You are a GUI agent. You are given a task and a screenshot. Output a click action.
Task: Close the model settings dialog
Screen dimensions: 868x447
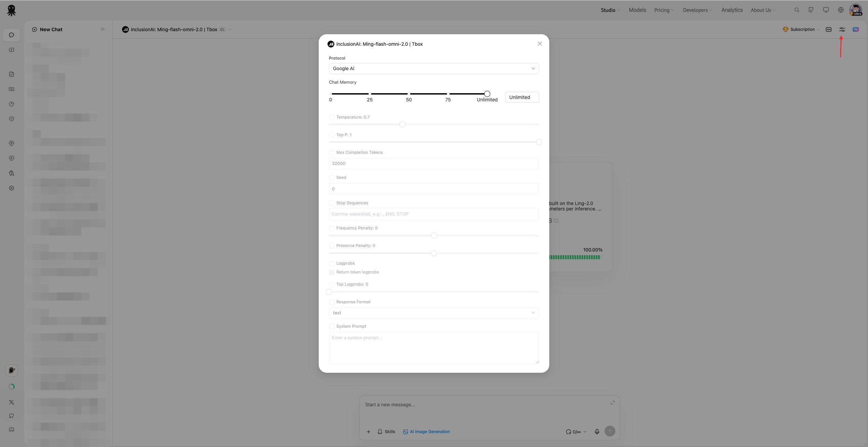539,44
